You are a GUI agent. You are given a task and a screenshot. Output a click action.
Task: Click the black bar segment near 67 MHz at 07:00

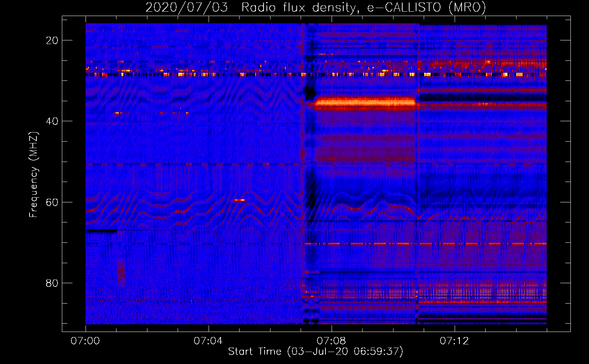[102, 231]
